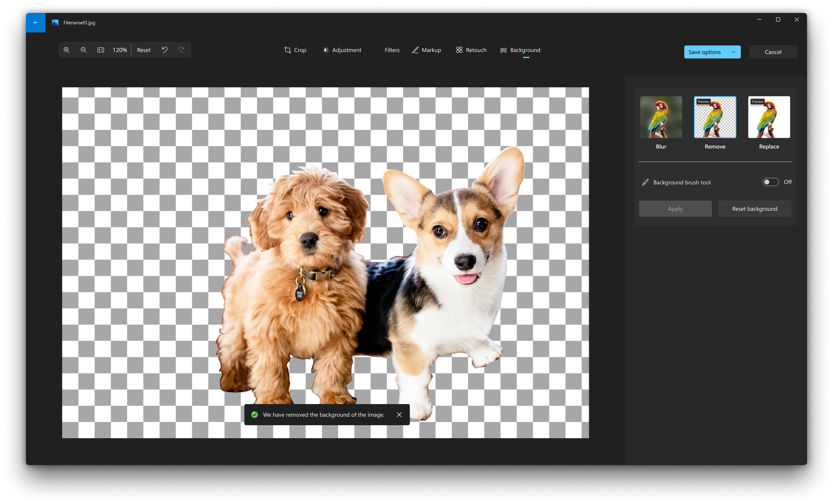This screenshot has width=833, height=504.
Task: Switch to the Adjustment tab
Action: coord(342,50)
